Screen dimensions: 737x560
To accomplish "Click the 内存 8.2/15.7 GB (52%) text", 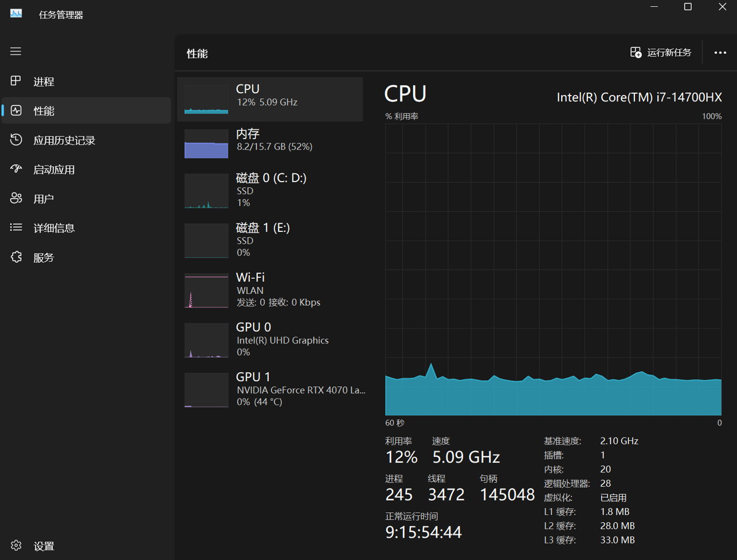I will (275, 147).
